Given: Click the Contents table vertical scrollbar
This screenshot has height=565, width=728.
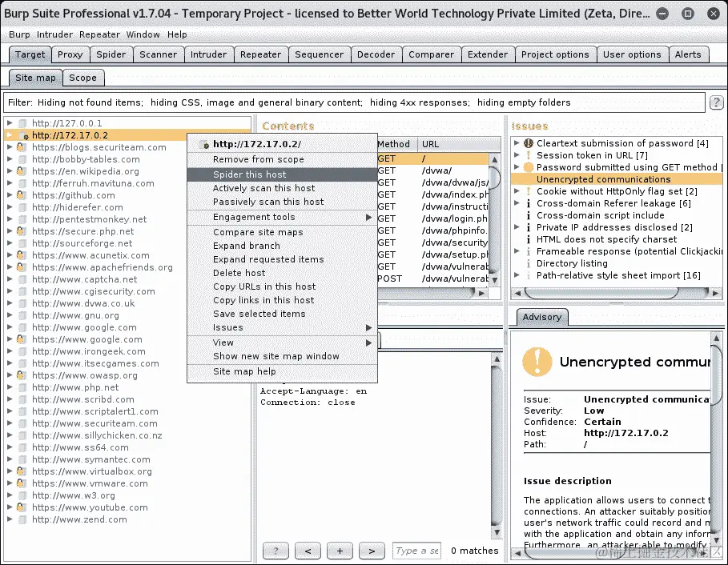Looking at the screenshot, I should (x=494, y=219).
